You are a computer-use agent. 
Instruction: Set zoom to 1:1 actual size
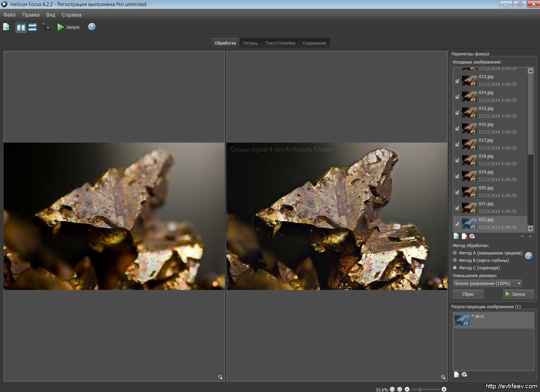pos(392,389)
